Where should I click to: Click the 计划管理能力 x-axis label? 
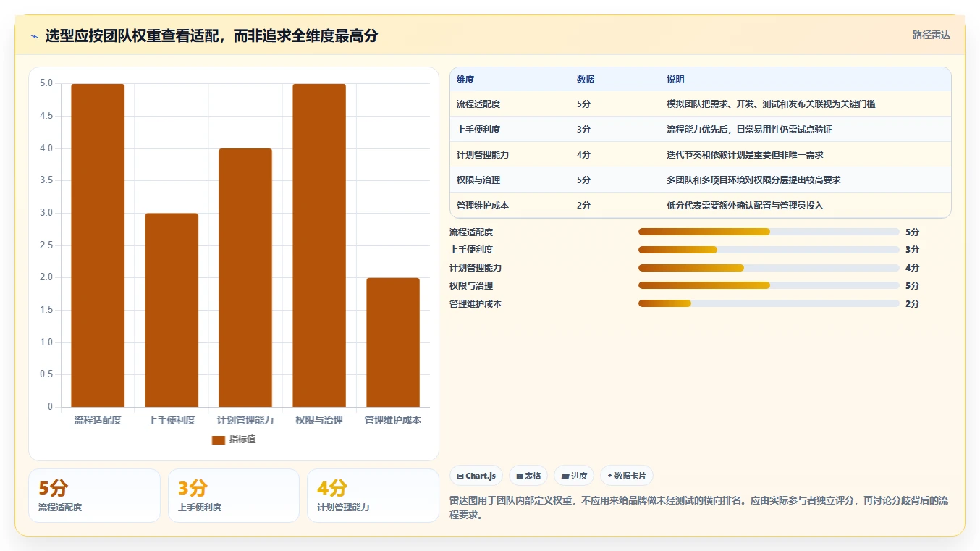pos(245,420)
